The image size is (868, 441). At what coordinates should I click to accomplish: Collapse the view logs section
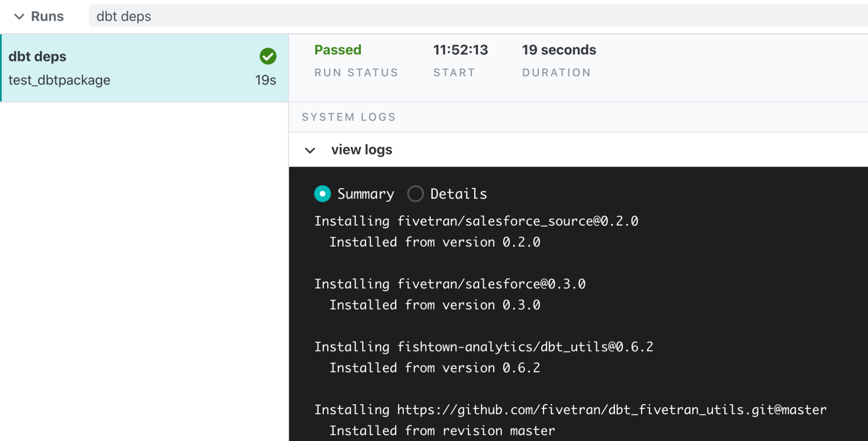(311, 150)
